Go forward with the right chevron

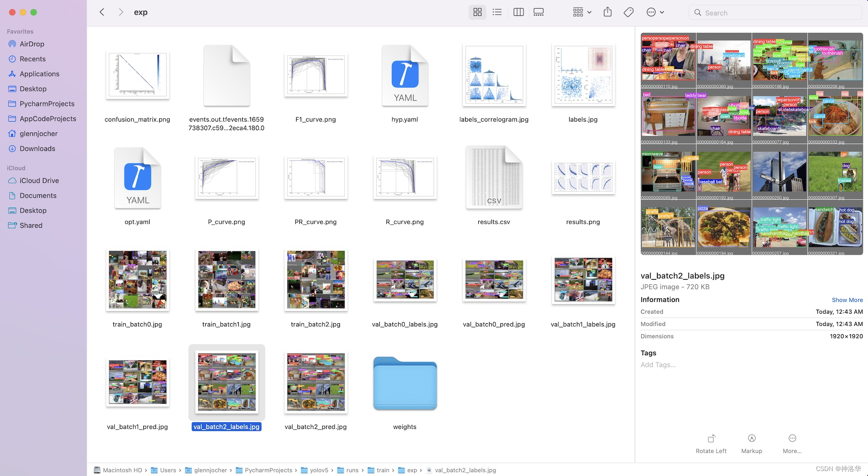[x=121, y=12]
